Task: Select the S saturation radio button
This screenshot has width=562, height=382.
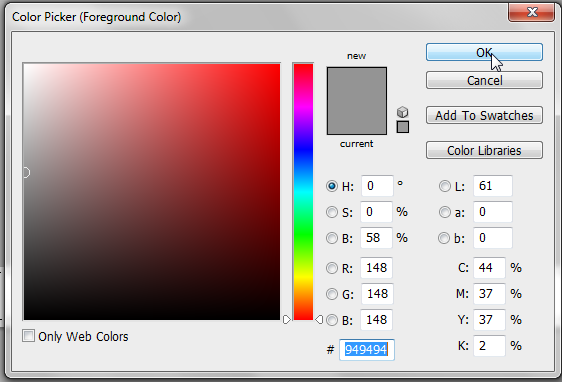Action: point(332,212)
